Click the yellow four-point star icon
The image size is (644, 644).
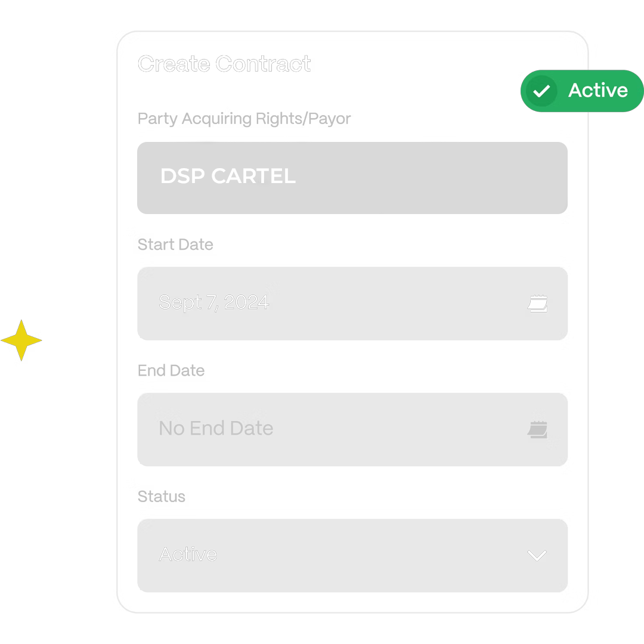pyautogui.click(x=21, y=340)
